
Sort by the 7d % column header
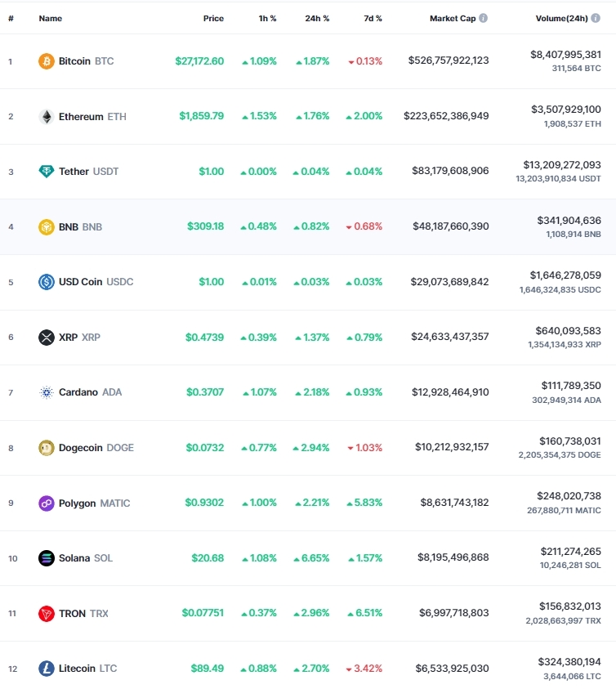point(373,19)
